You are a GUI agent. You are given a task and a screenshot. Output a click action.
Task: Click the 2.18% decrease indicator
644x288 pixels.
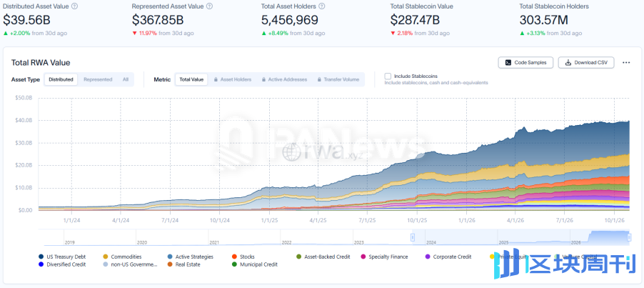coord(402,34)
